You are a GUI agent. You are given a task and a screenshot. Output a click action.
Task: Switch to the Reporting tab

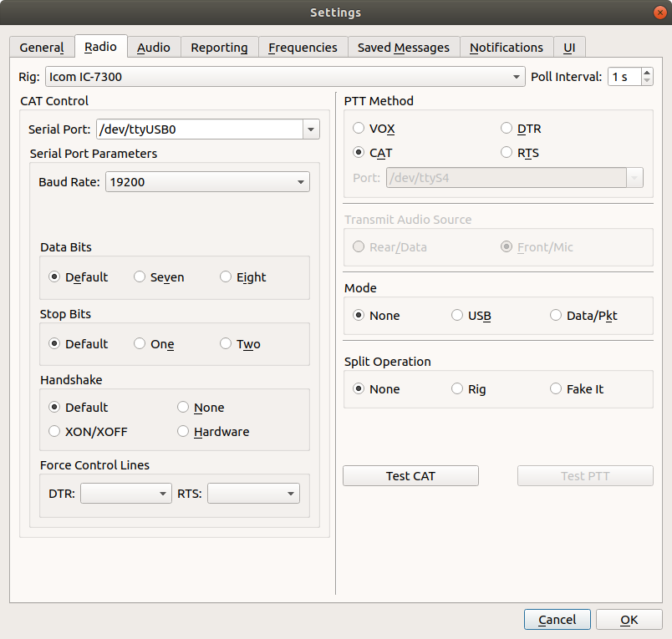click(x=219, y=47)
